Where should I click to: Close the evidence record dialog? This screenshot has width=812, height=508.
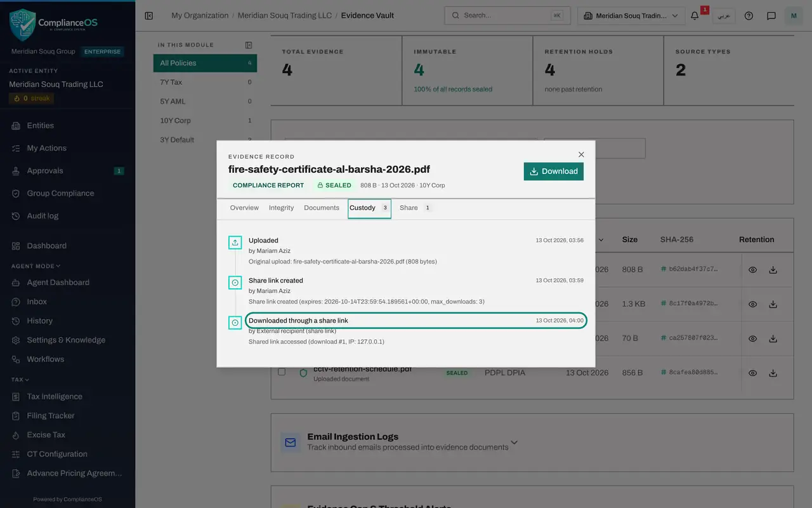click(581, 154)
